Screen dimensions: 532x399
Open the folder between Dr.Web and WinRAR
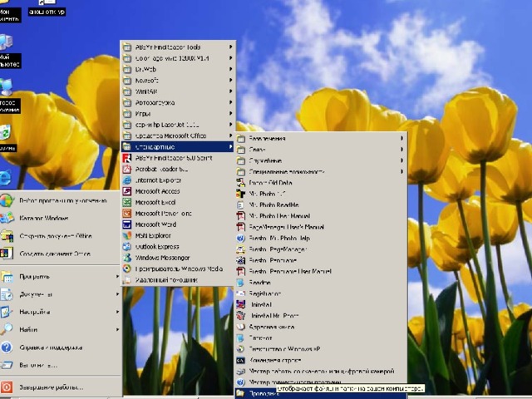177,81
